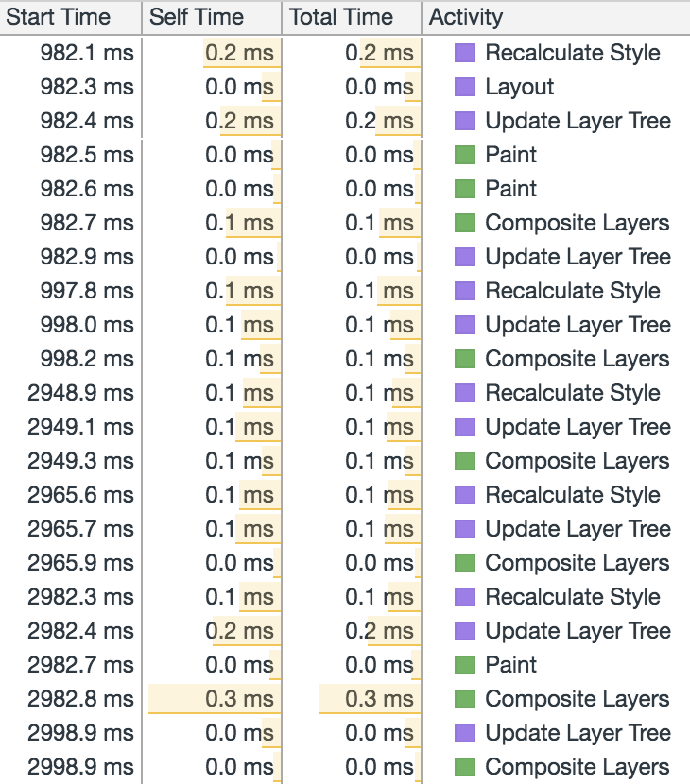Screen dimensions: 690x784
Task: Click green icon of Composite Layers at 2982.8 ms
Action: (x=465, y=698)
